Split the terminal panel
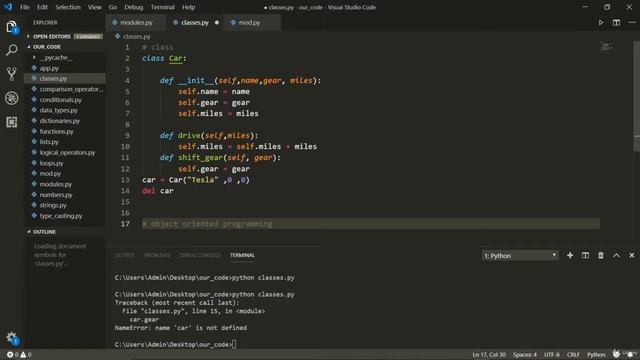640x360 pixels. [585, 255]
